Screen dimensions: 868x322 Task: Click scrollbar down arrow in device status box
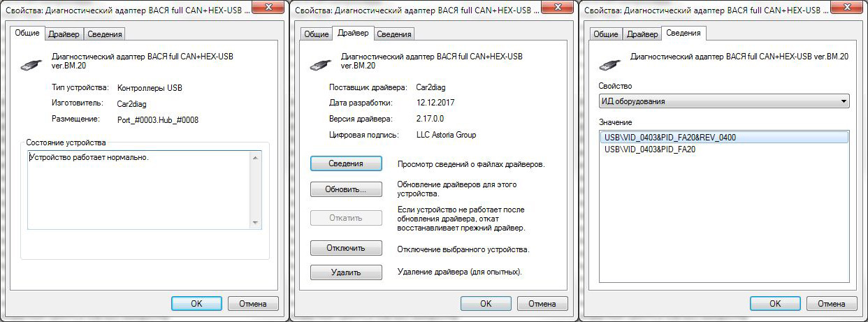click(x=255, y=222)
